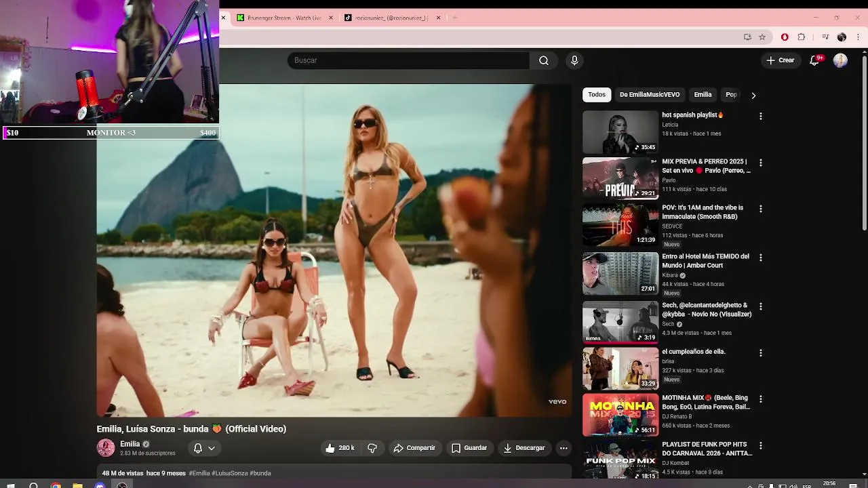Open YouTube notifications bell
The image size is (868, 488).
[x=815, y=60]
